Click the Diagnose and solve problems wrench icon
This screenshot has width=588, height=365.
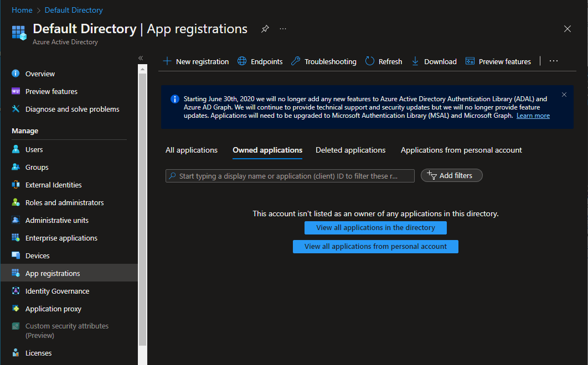(16, 109)
